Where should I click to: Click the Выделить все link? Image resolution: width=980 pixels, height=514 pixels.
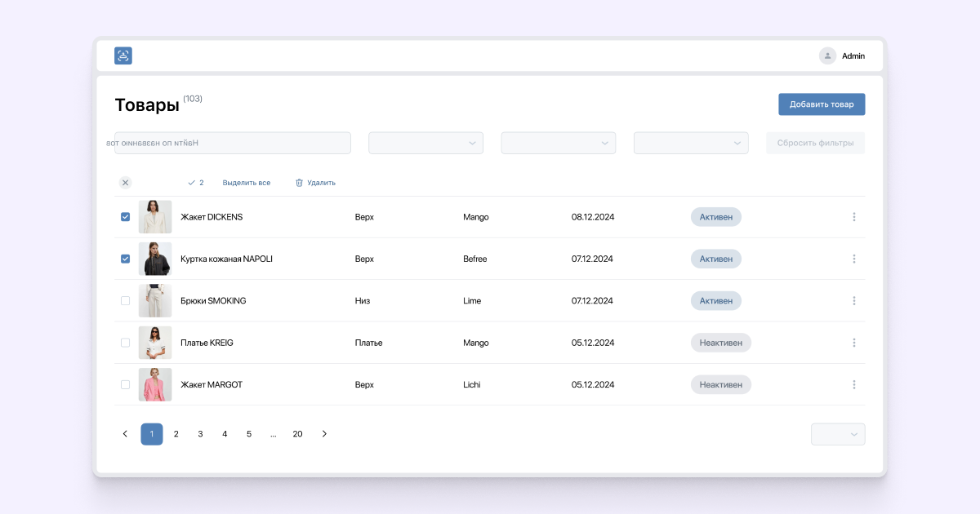[x=247, y=183]
